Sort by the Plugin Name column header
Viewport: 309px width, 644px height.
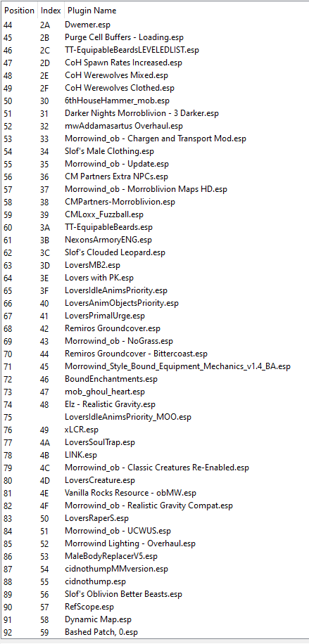92,11
